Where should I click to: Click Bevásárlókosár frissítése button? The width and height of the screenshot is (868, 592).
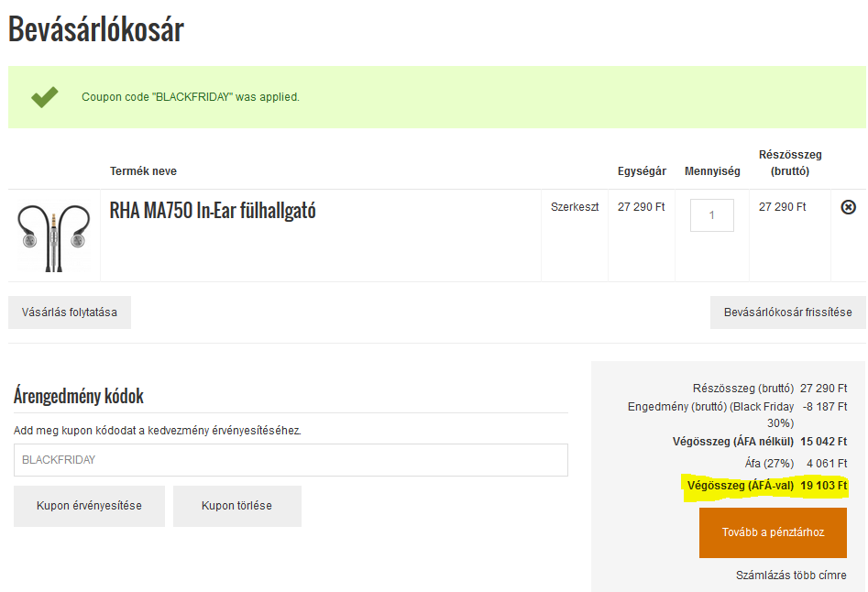(x=787, y=312)
